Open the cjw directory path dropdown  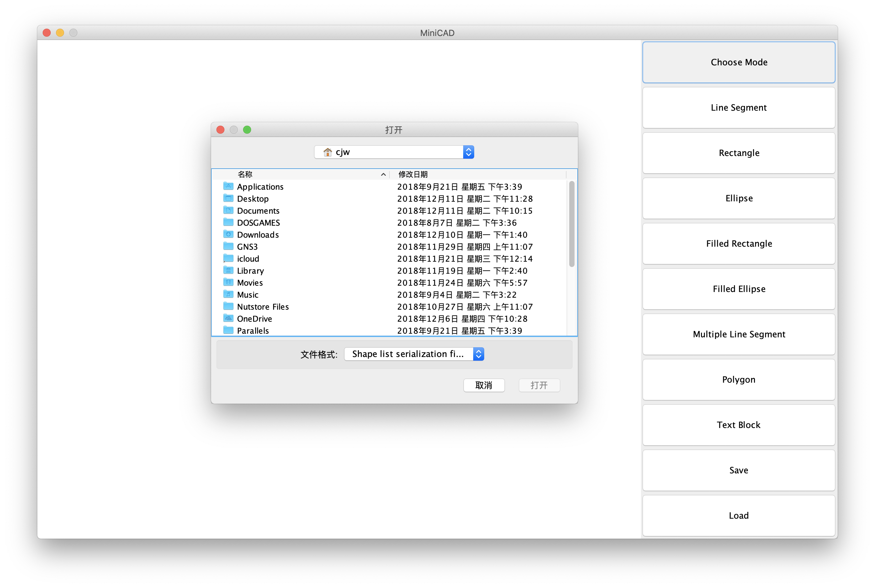(x=469, y=152)
